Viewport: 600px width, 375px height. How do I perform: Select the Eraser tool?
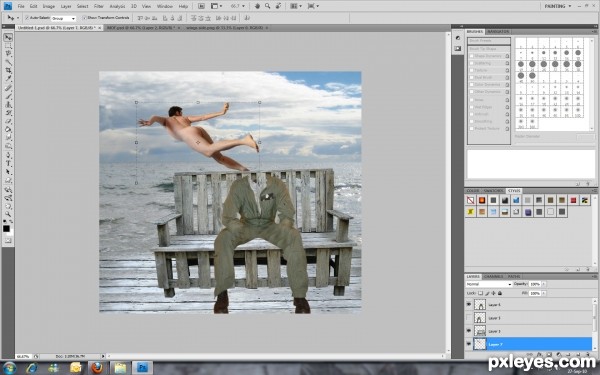pyautogui.click(x=8, y=122)
